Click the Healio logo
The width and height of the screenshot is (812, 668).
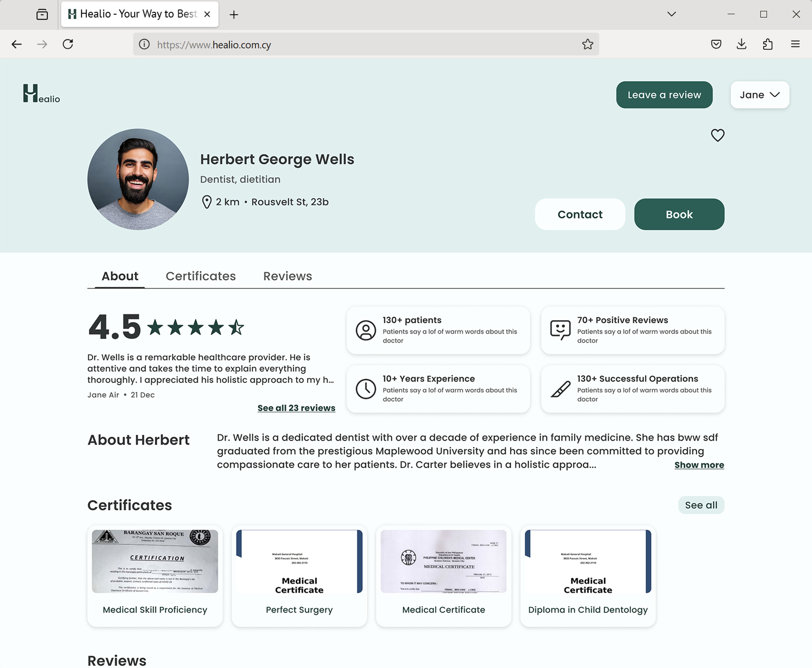click(41, 94)
